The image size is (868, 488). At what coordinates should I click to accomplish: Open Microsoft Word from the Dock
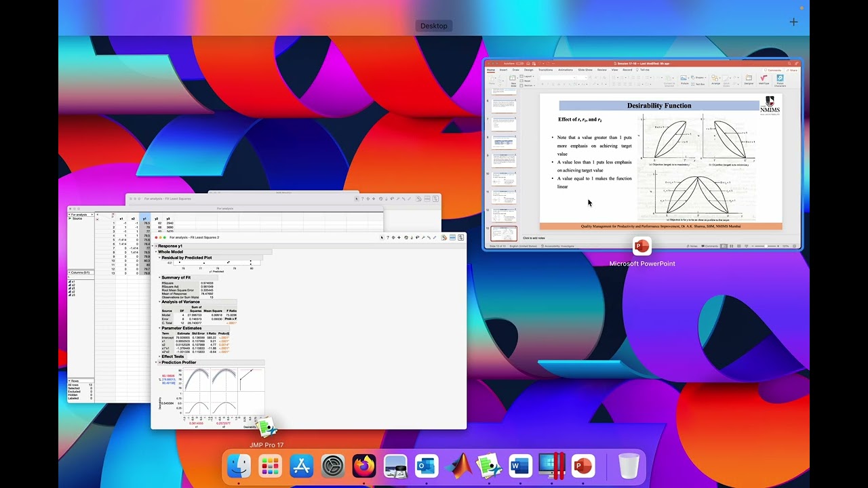520,466
